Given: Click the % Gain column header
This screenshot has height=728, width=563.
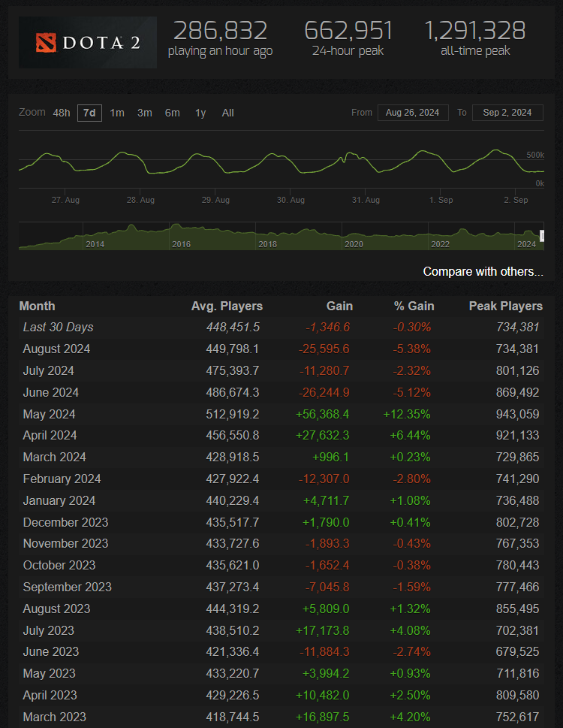Looking at the screenshot, I should pyautogui.click(x=414, y=306).
